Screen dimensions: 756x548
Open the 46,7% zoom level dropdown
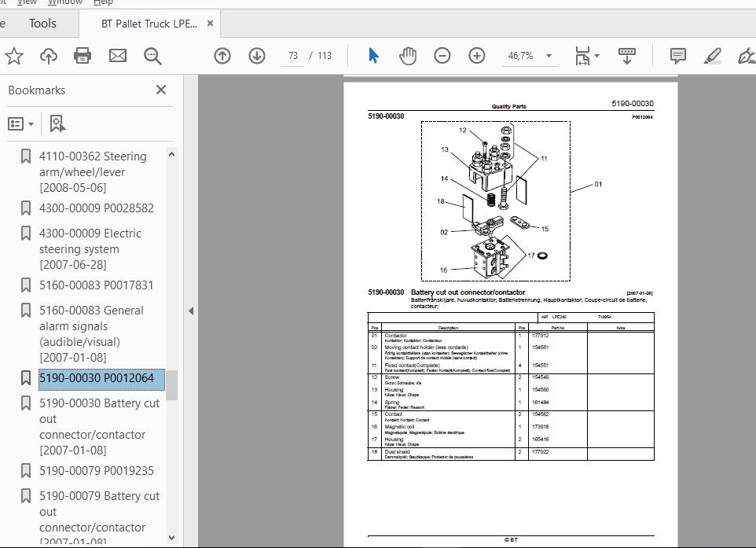tap(549, 56)
